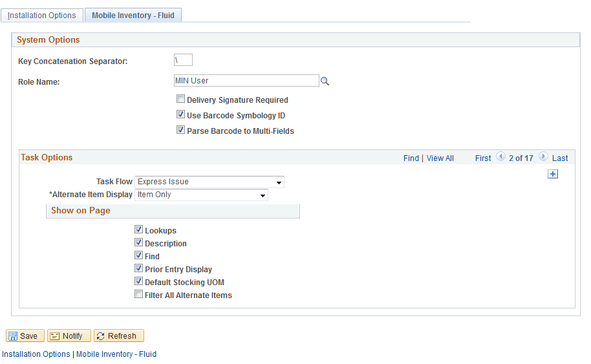Screen dimensions: 591x364
Task: Toggle the Description checkbox
Action: pos(139,242)
